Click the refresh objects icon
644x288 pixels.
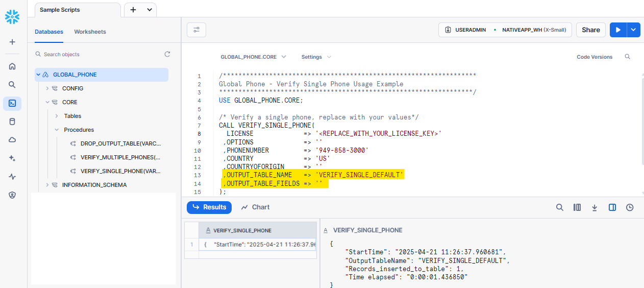pos(167,54)
